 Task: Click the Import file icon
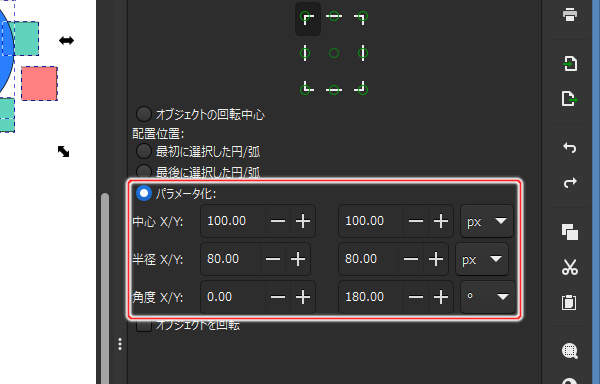pyautogui.click(x=570, y=63)
